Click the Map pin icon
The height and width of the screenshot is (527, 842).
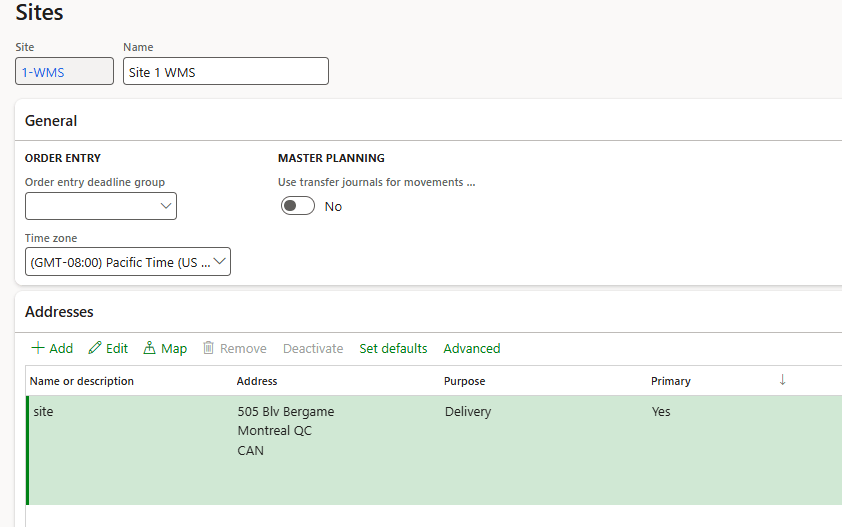pyautogui.click(x=150, y=348)
